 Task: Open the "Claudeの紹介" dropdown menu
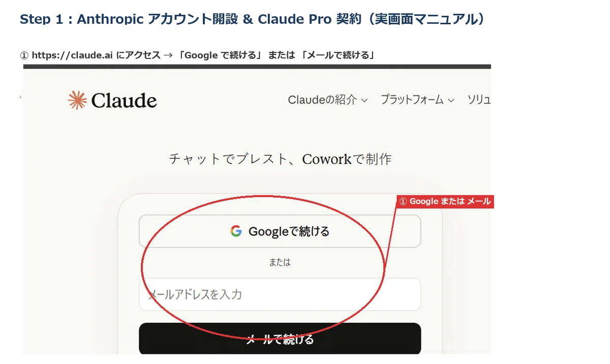click(x=327, y=100)
